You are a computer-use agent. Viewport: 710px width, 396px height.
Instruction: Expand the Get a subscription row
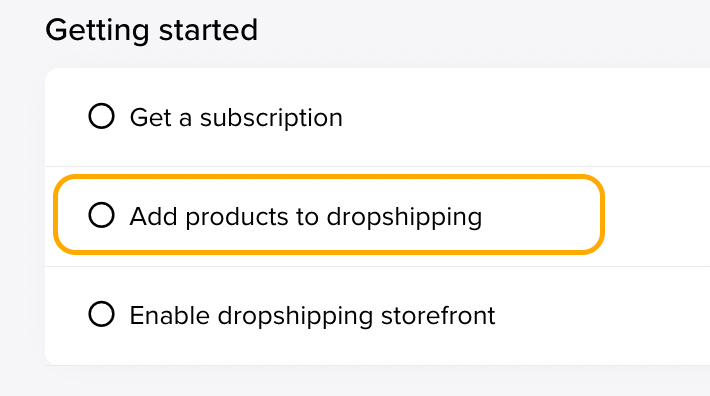pos(378,117)
